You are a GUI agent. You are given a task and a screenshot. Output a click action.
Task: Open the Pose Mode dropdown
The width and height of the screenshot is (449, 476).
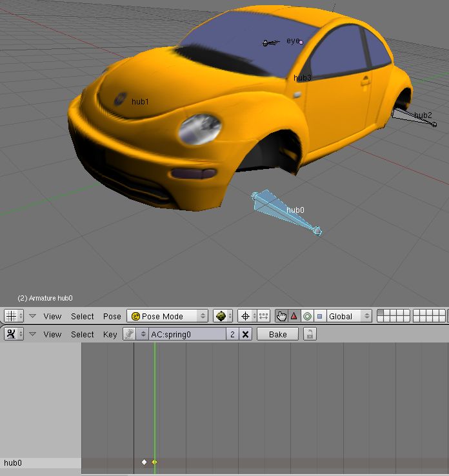pyautogui.click(x=167, y=316)
